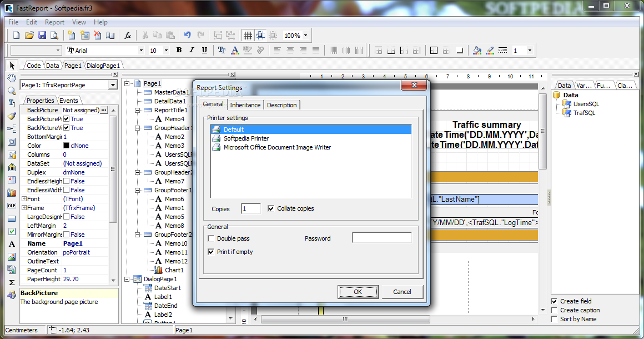Screen dimensions: 644x339
Task: Click the properties list vertical scrollbar thumb
Action: (113, 169)
